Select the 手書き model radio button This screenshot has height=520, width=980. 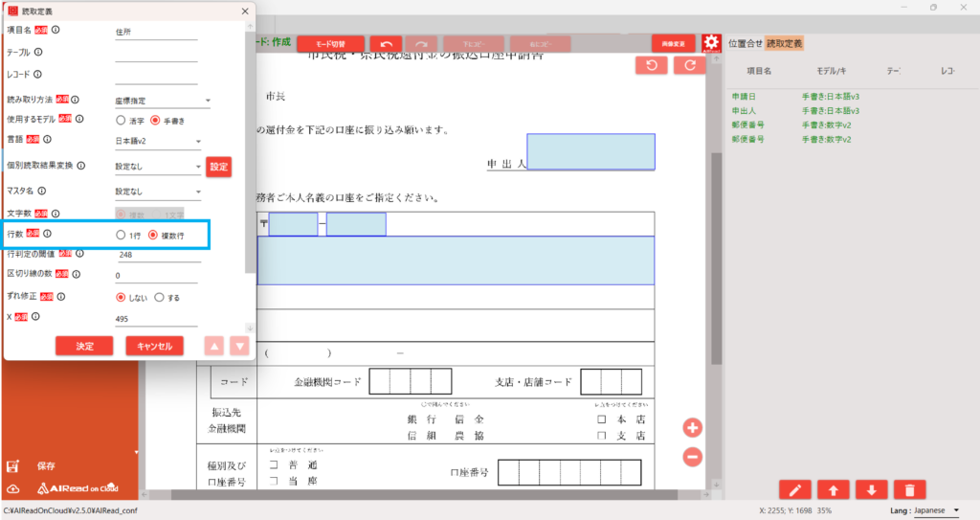(155, 120)
